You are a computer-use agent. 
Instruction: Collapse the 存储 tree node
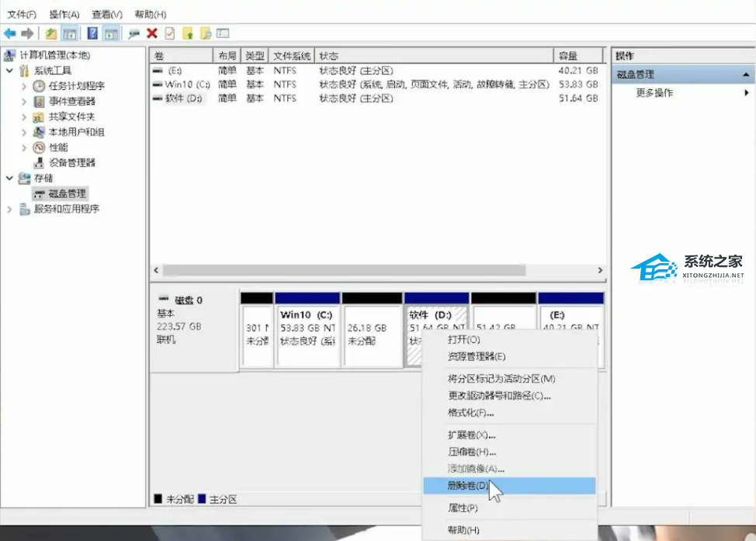click(9, 179)
